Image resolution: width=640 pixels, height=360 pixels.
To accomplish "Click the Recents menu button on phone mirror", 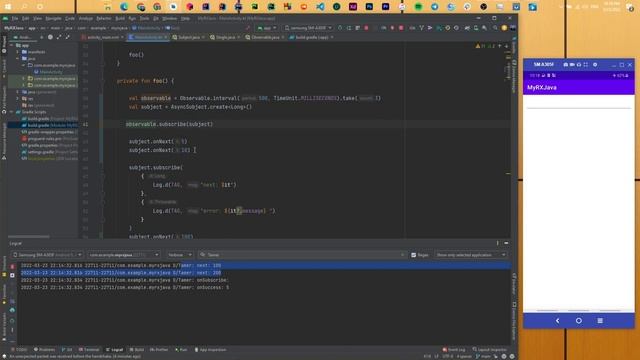I will 600,321.
